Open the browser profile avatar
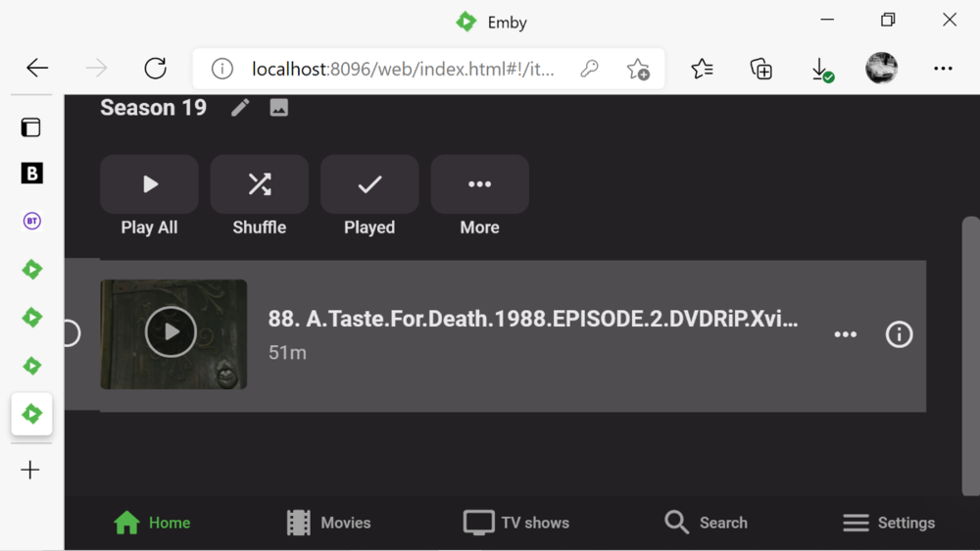The image size is (980, 551). click(881, 68)
